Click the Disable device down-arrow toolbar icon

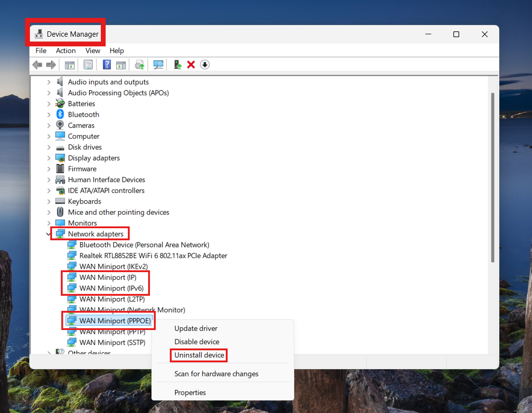[205, 64]
